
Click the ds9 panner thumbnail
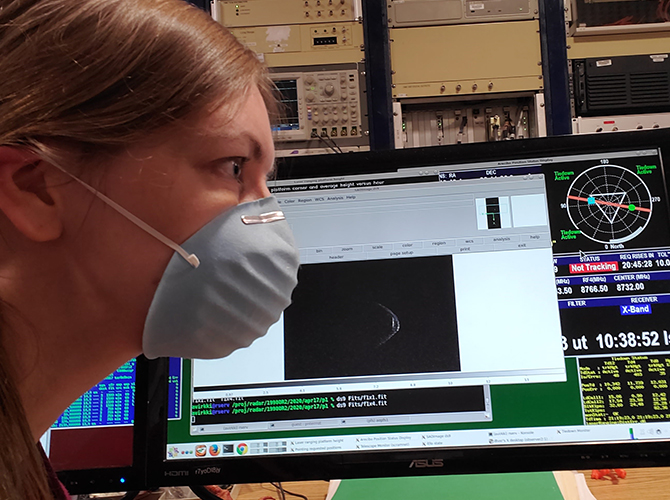click(x=493, y=213)
